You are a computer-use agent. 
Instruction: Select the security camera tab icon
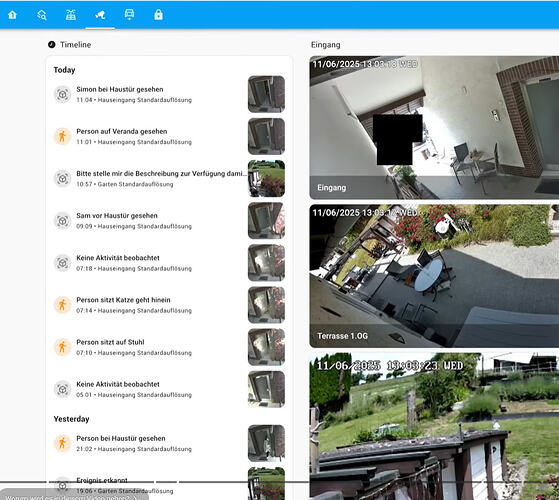(x=100, y=15)
